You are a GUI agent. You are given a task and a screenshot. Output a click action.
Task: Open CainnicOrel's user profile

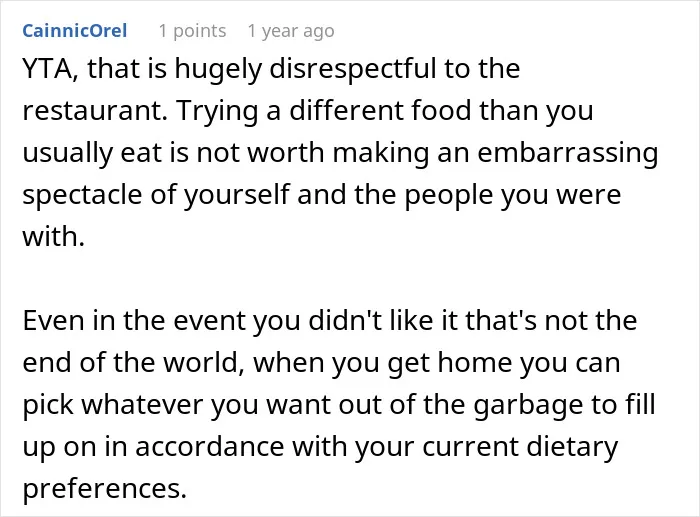point(75,31)
